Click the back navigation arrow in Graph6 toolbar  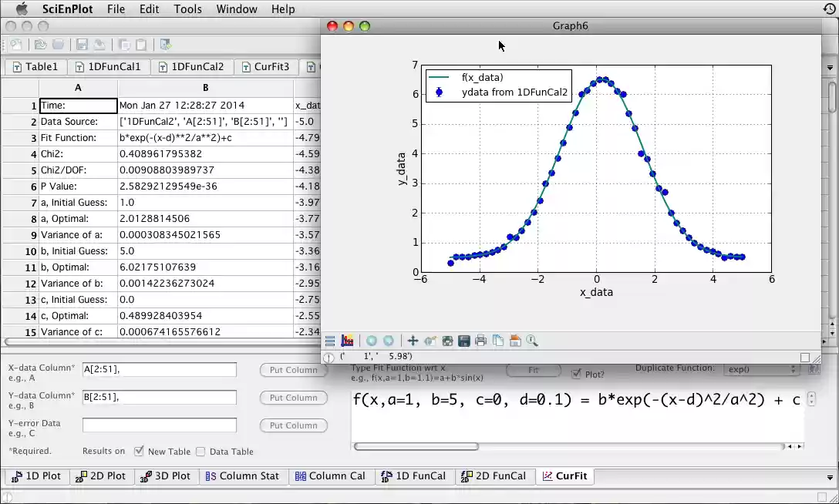(371, 340)
